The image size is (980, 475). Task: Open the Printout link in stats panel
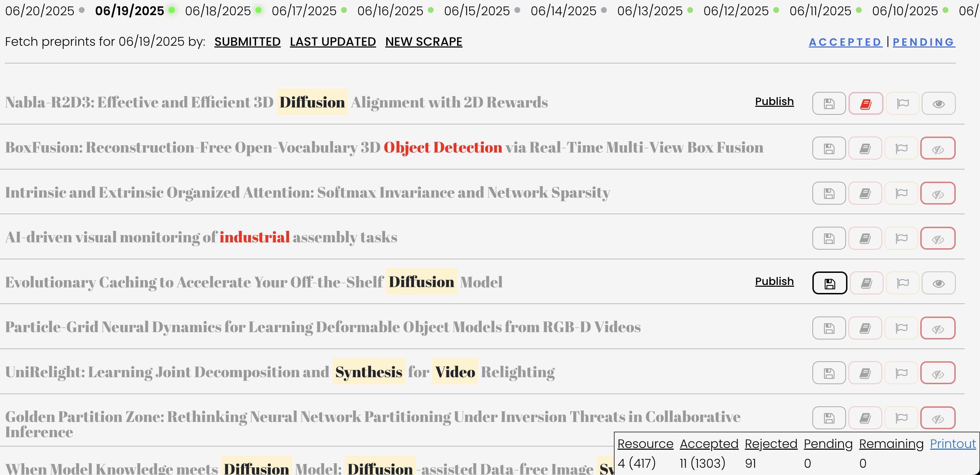point(953,443)
